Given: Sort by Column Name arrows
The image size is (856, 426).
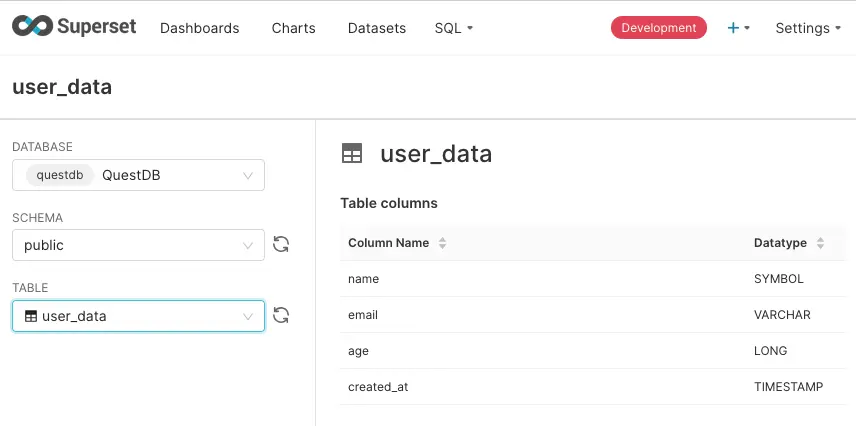Looking at the screenshot, I should (x=443, y=243).
